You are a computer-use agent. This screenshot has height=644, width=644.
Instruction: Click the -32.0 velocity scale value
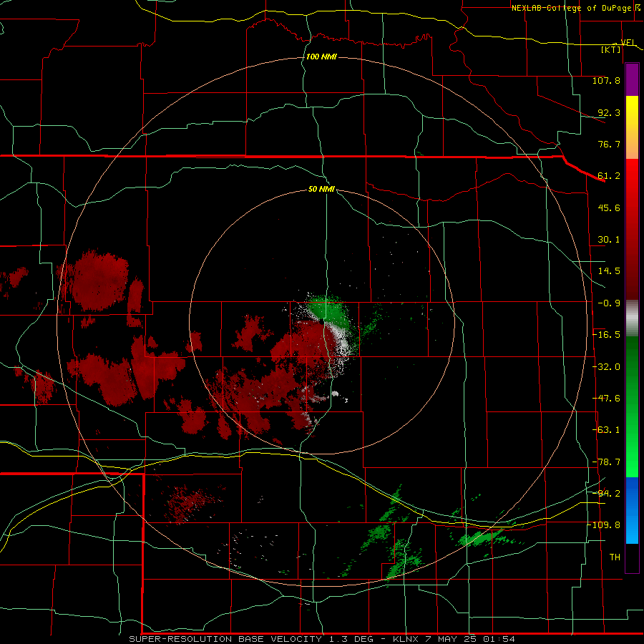coord(606,367)
